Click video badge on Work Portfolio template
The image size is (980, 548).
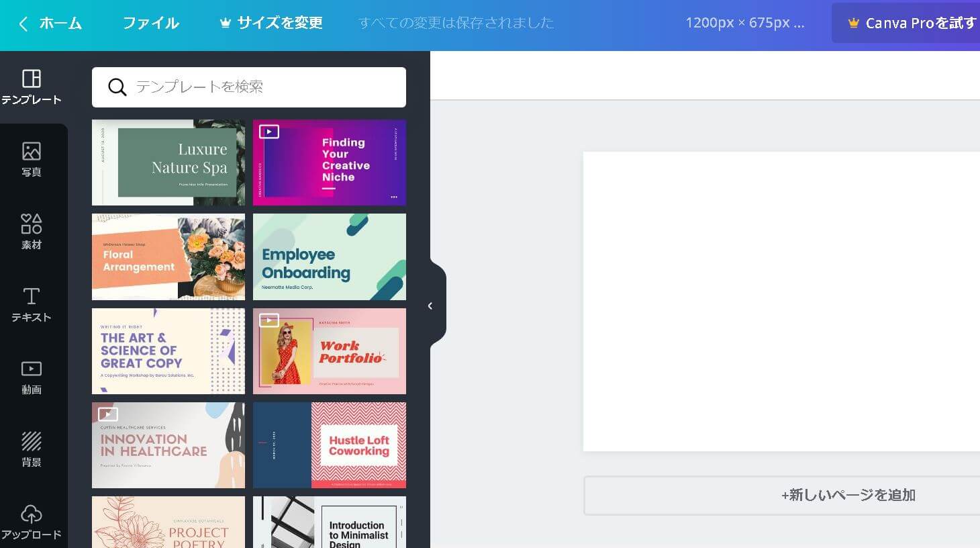[x=269, y=320]
